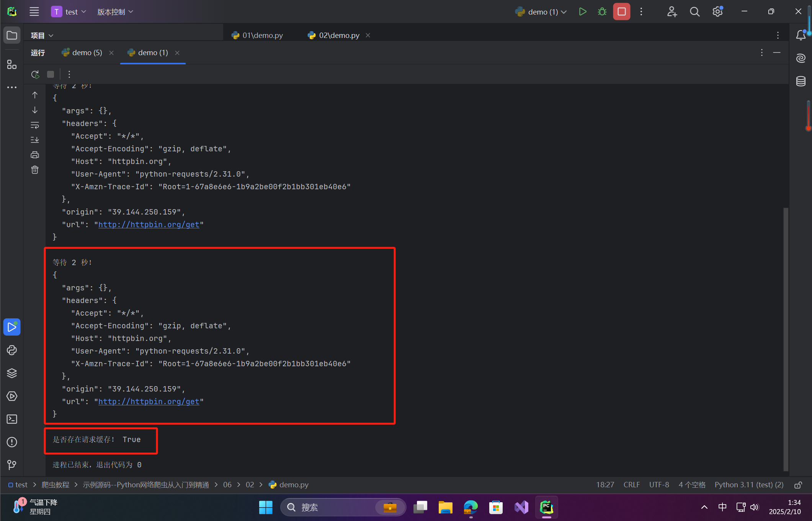Viewport: 812px width, 521px height.
Task: Open the Terminal tool window
Action: point(12,419)
